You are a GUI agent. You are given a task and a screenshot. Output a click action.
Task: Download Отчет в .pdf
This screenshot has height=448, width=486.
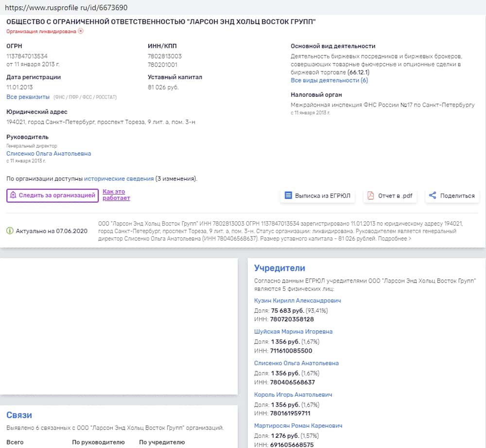[390, 196]
